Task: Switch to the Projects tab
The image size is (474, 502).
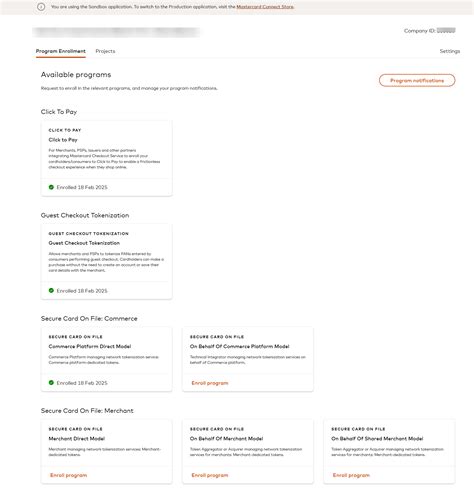Action: pyautogui.click(x=105, y=51)
